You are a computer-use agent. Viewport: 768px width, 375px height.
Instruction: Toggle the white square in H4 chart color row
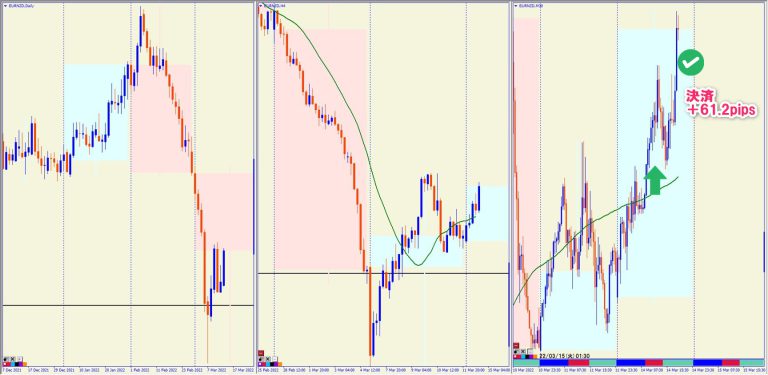260,364
